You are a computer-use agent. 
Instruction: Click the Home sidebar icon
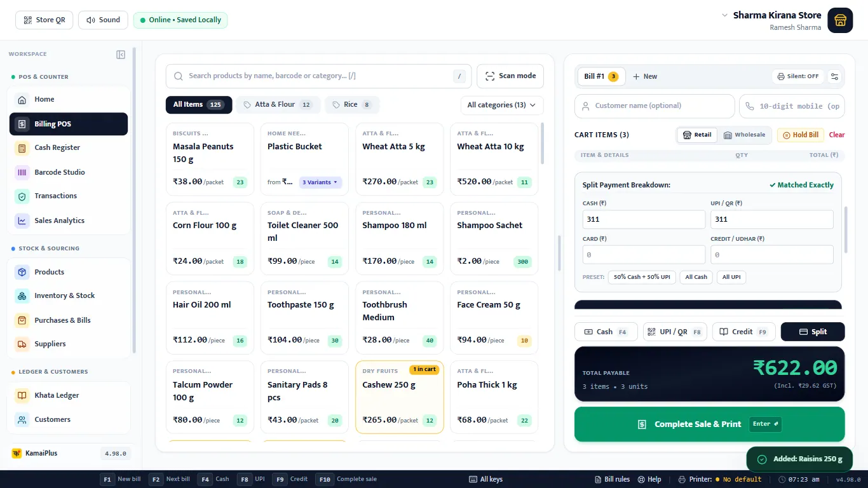22,100
